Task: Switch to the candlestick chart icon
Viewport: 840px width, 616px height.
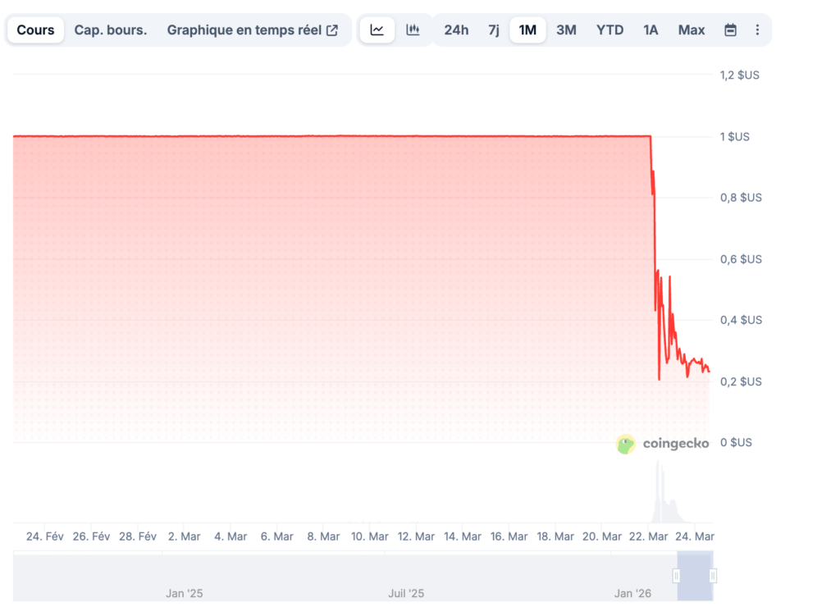Action: [413, 30]
